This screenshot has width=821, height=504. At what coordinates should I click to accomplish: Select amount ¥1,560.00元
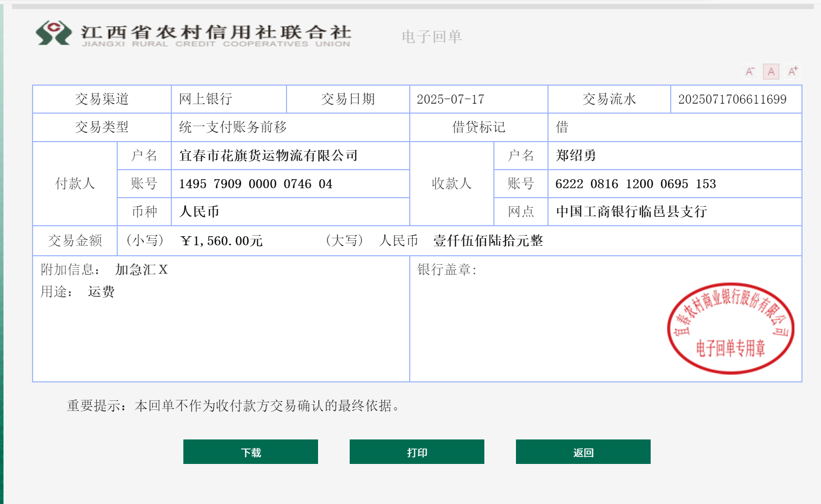(221, 241)
